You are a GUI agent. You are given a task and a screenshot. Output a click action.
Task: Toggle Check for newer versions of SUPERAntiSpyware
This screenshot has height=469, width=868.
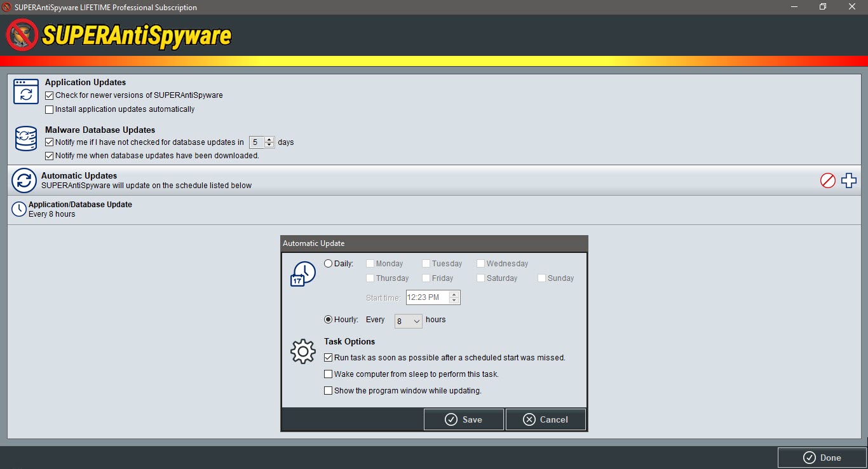(50, 95)
